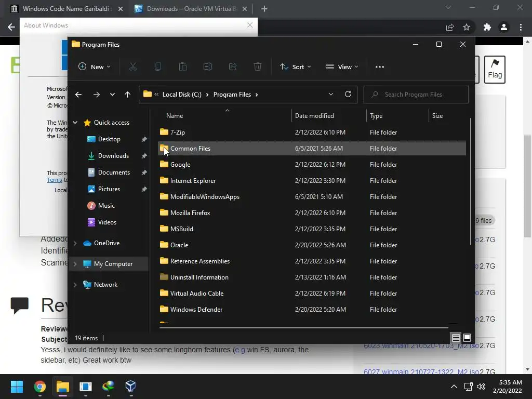
Task: Select Music in navigation pane
Action: [x=106, y=206]
